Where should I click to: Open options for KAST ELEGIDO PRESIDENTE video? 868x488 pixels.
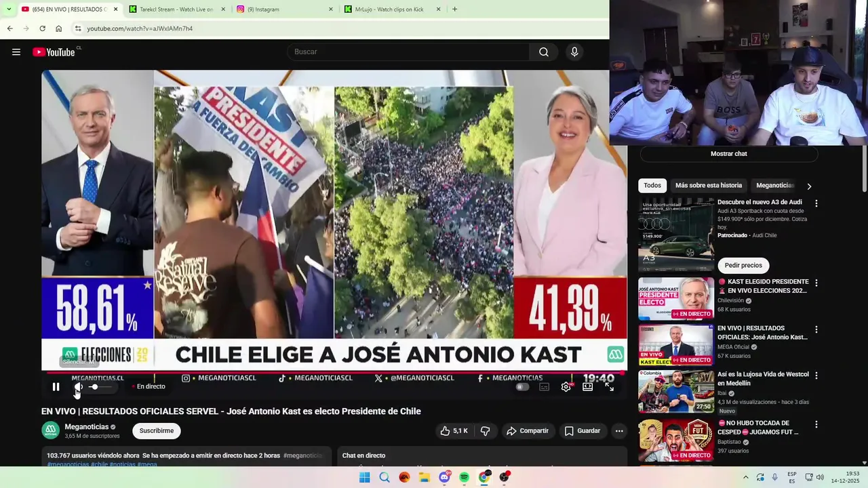click(816, 283)
